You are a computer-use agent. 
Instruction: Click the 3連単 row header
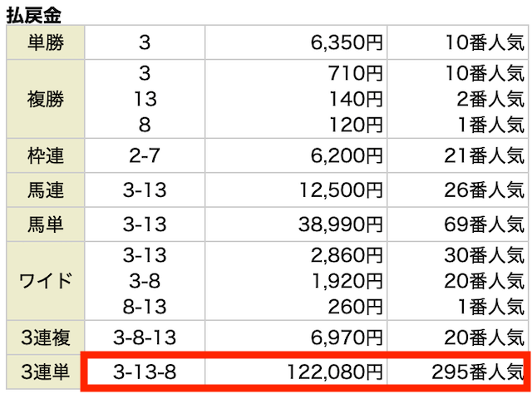(46, 372)
